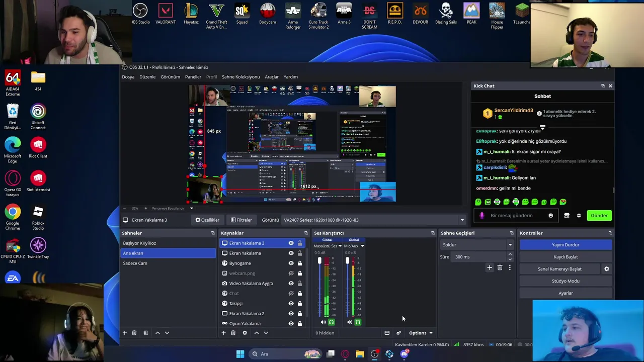Open Discord from taskbar

point(404,354)
